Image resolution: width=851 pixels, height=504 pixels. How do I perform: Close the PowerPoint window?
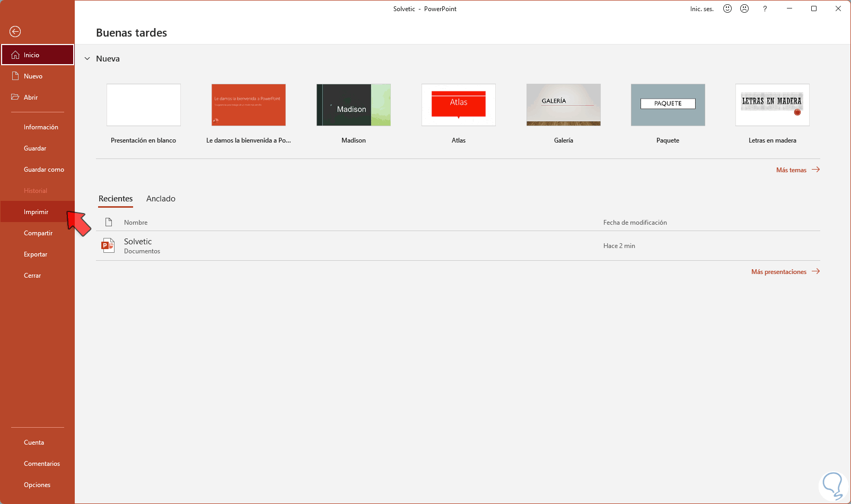[838, 8]
